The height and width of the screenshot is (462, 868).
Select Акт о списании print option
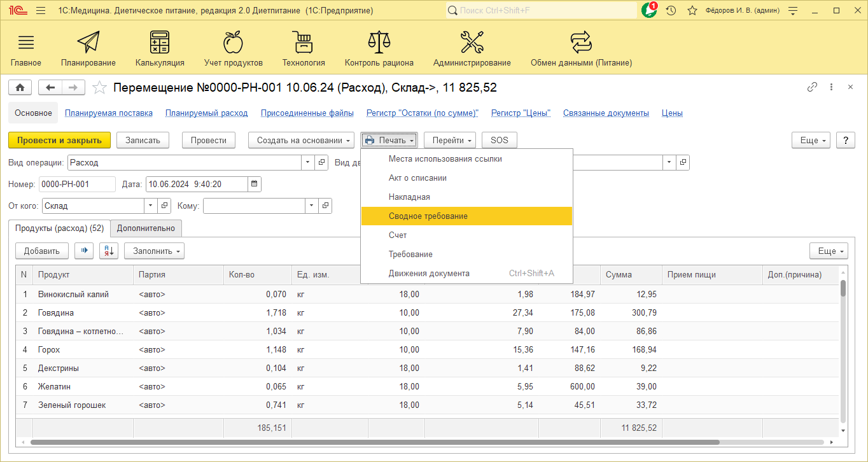[x=466, y=178]
